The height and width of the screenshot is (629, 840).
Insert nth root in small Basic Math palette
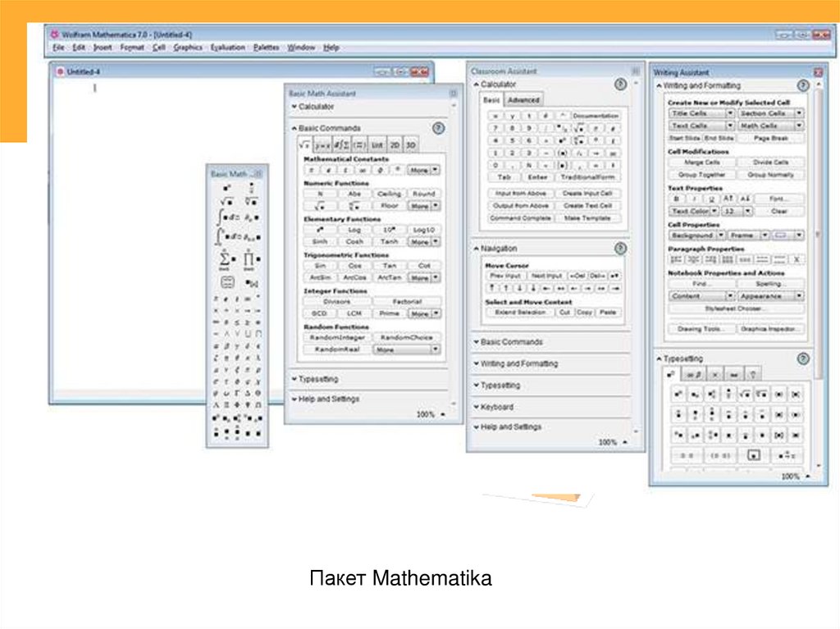(x=251, y=202)
